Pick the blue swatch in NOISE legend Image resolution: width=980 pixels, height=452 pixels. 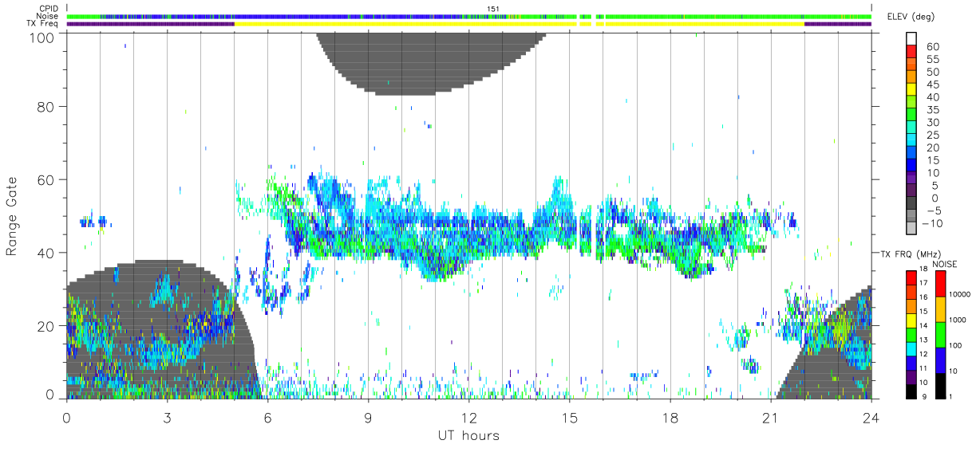(x=942, y=360)
